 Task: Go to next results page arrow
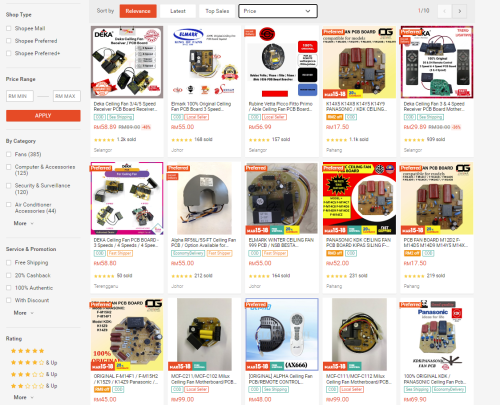(460, 11)
